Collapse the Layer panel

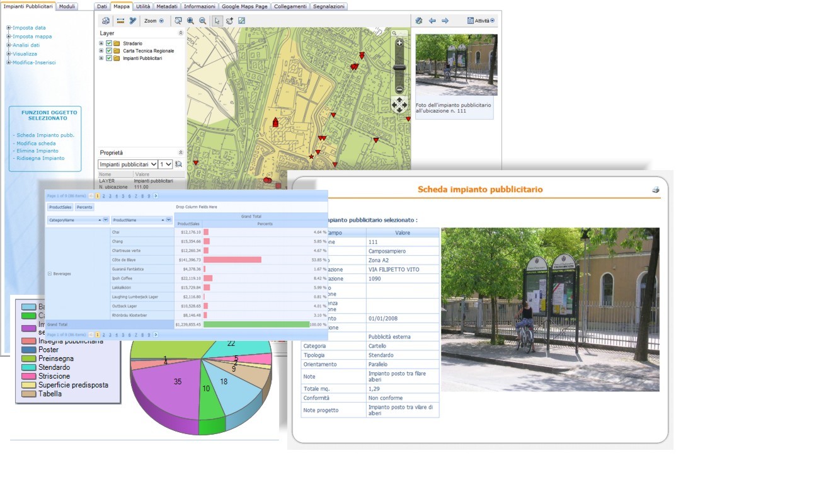pyautogui.click(x=181, y=33)
